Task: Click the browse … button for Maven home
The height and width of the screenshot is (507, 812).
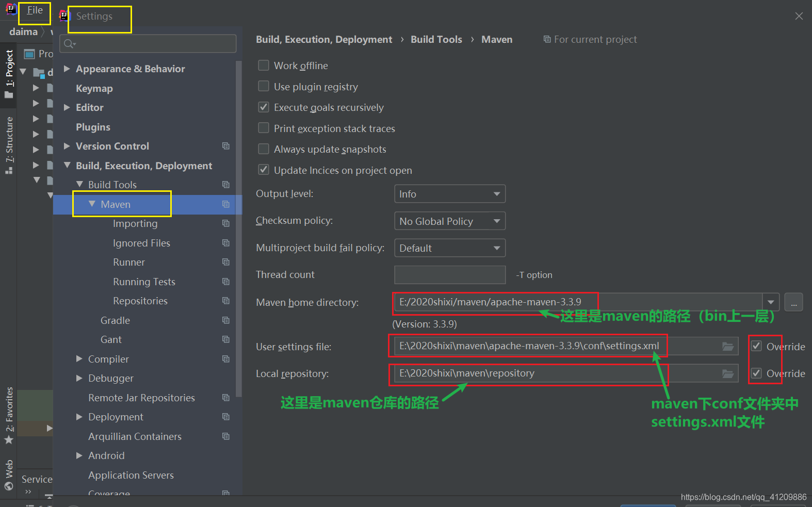Action: [x=793, y=302]
